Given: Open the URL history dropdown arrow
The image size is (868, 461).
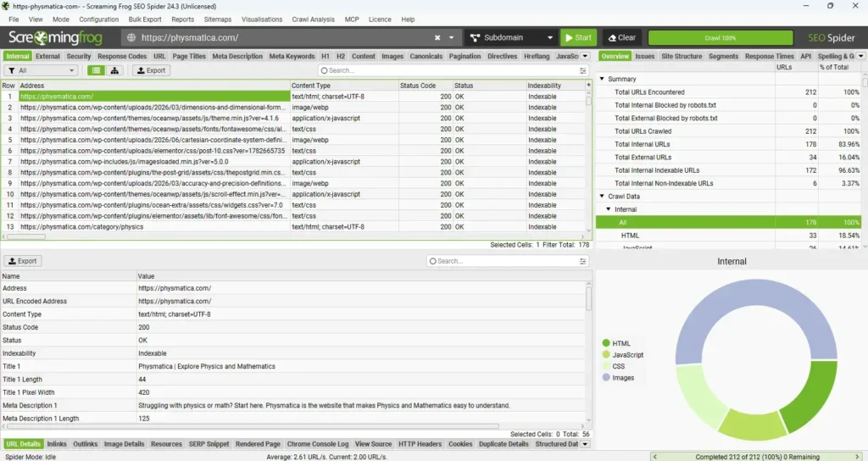Looking at the screenshot, I should coord(451,37).
